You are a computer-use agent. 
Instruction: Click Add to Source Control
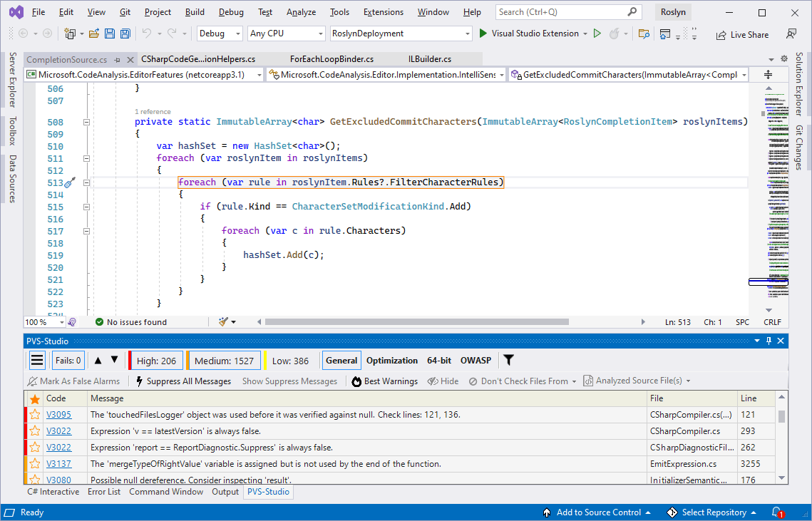(596, 512)
